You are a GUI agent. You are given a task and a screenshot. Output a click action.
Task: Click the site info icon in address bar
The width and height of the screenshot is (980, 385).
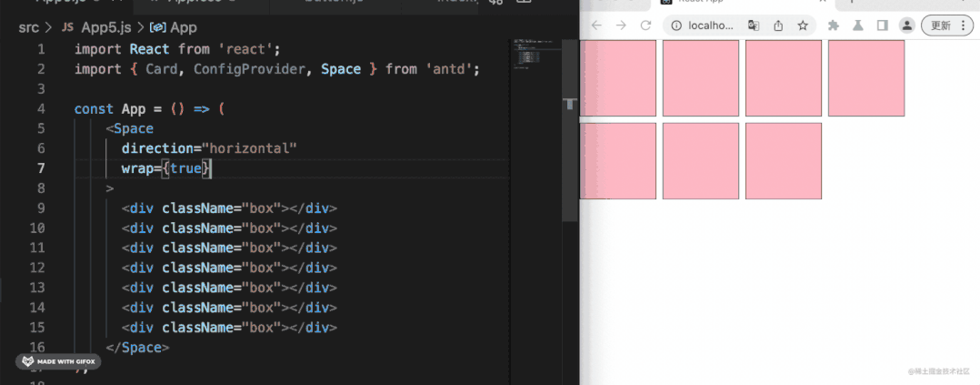tap(675, 25)
